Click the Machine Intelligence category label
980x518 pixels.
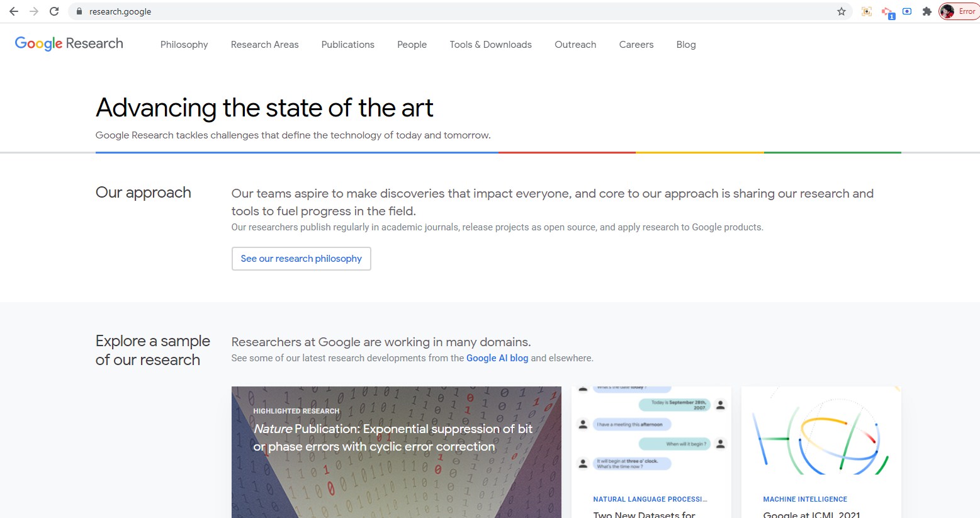[805, 499]
